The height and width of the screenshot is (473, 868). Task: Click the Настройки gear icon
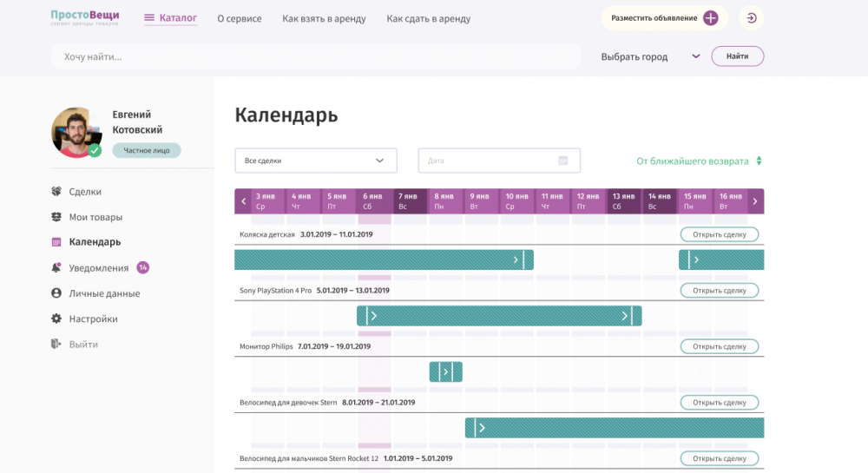(56, 319)
